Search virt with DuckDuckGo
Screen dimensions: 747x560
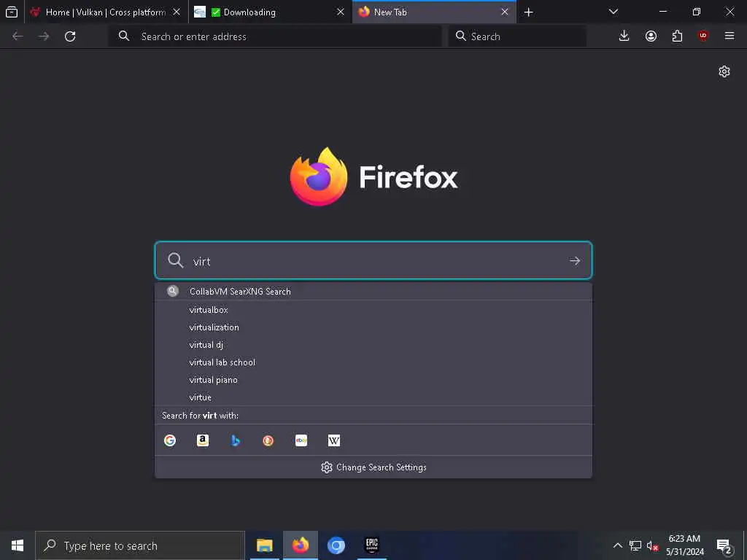[268, 440]
